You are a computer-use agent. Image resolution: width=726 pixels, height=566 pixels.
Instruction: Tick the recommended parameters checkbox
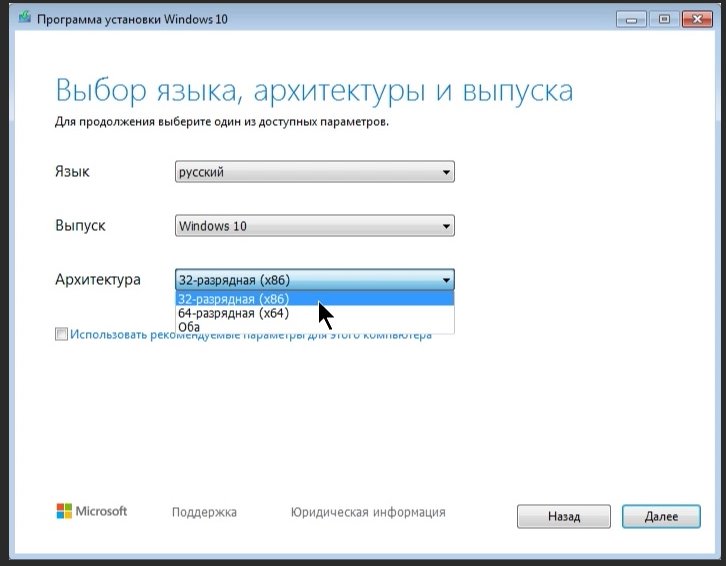coord(61,334)
